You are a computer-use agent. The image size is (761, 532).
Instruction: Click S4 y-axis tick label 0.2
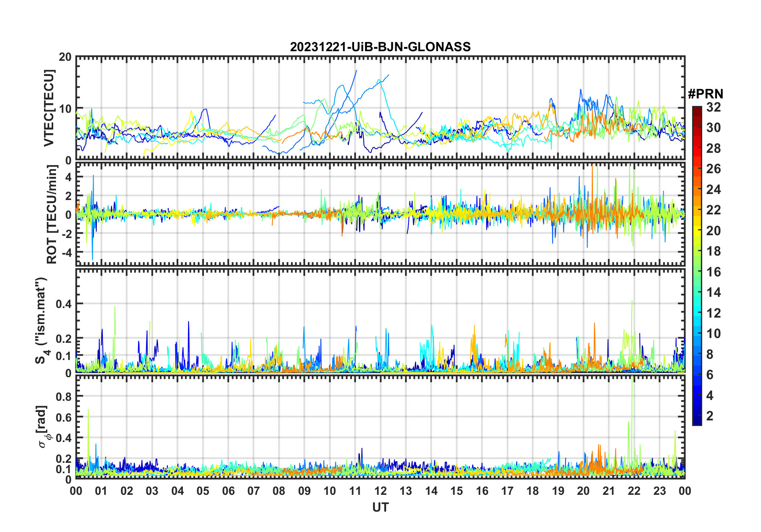tap(64, 338)
